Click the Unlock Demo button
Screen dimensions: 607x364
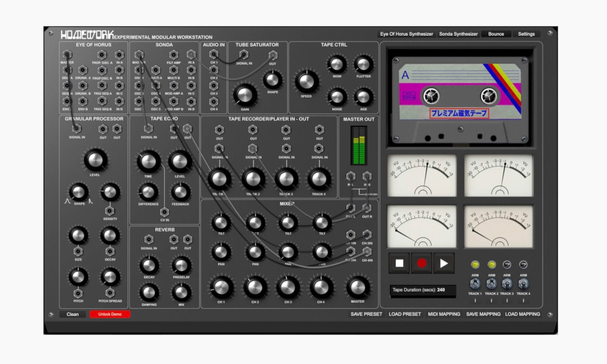[109, 314]
